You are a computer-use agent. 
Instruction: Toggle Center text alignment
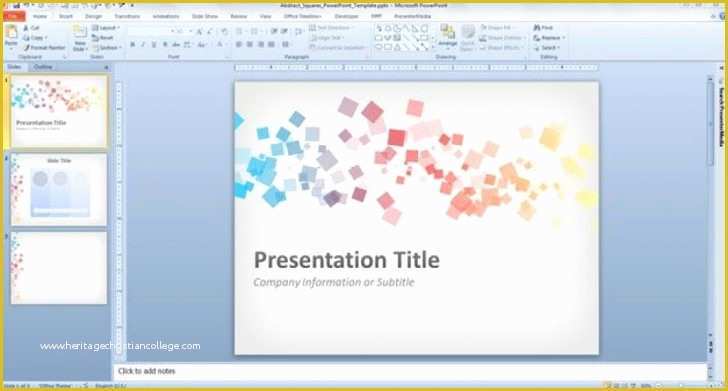point(250,45)
